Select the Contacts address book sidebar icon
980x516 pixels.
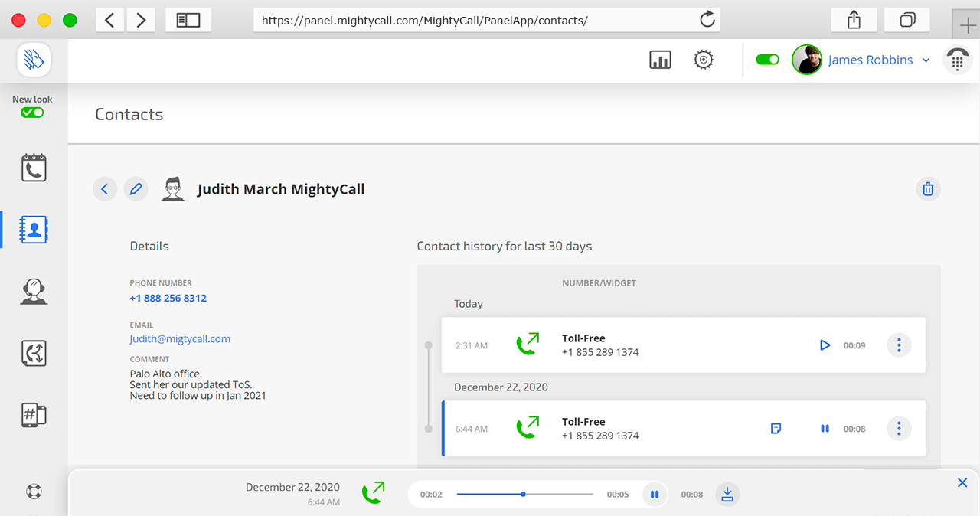(34, 230)
